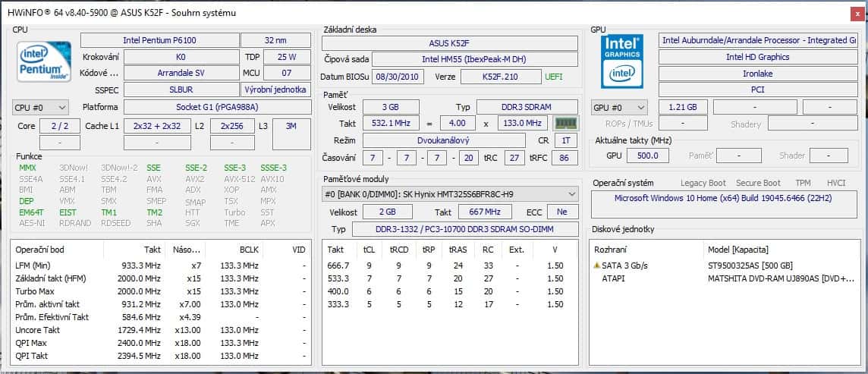Click the SSSE-3 feature flag
Image resolution: width=868 pixels, height=374 pixels.
(x=273, y=168)
